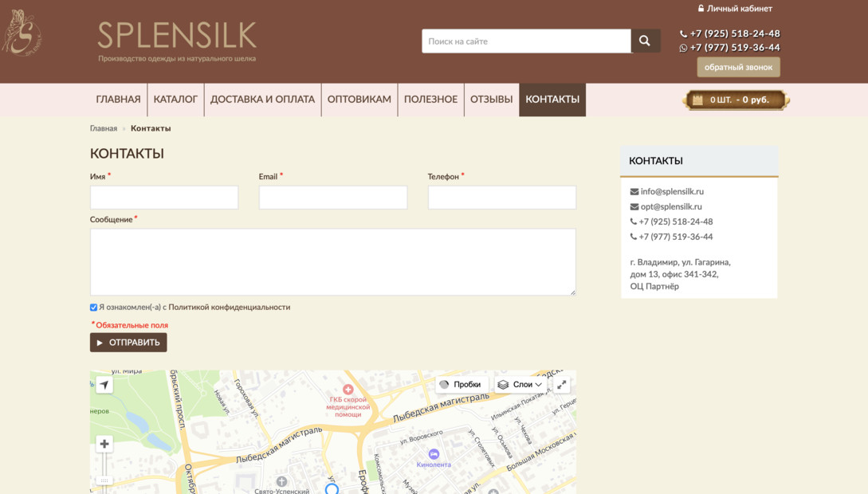Click envelope icon next to info@splensilk.ru
This screenshot has height=494, width=868.
[x=634, y=191]
